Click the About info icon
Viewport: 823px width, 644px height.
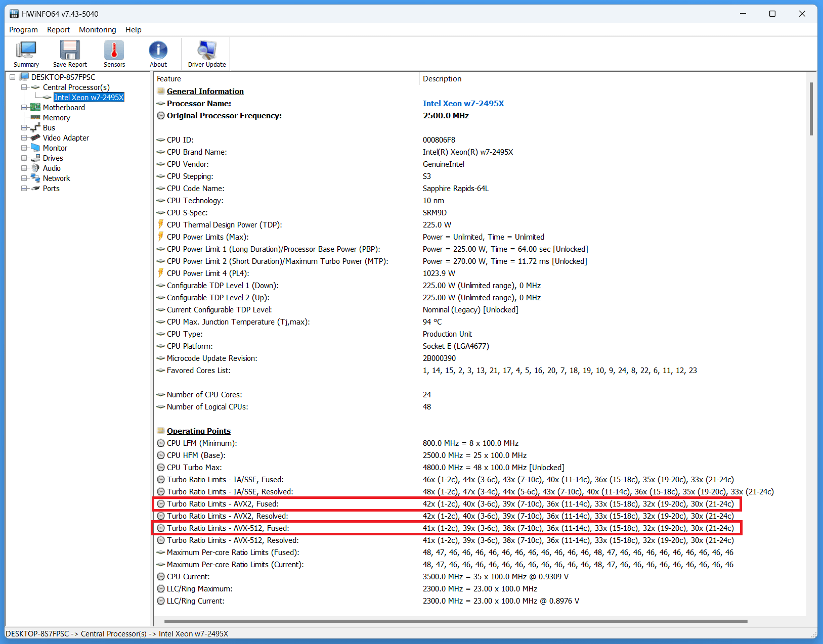(158, 50)
